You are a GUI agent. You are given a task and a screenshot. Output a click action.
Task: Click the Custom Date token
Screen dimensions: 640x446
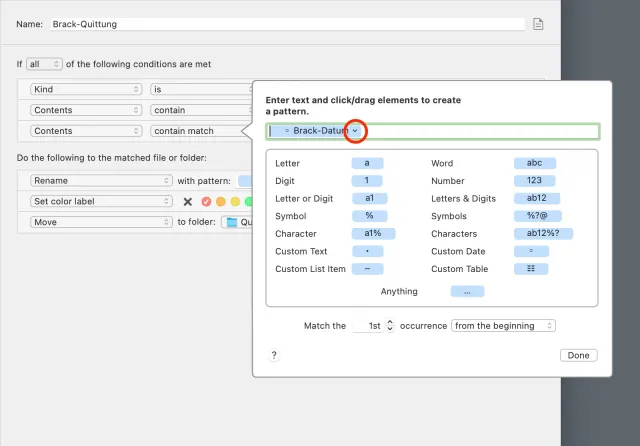[x=530, y=251]
